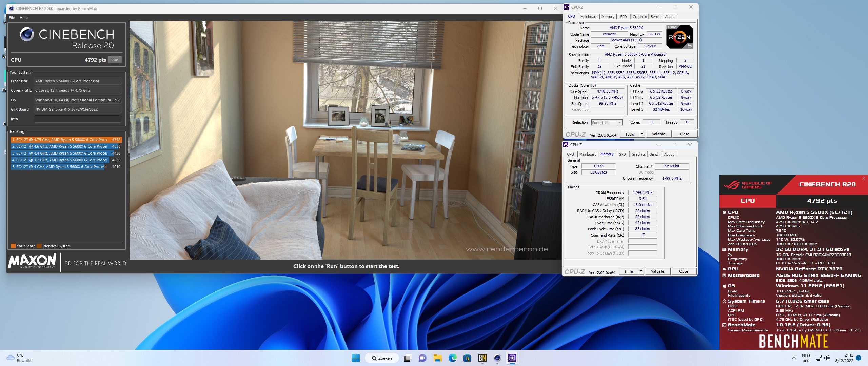Open the Socket #1 selection dropdown
Screen dimensions: 868x366
pyautogui.click(x=607, y=123)
